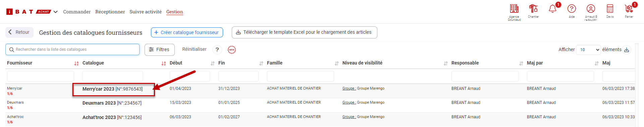Click the red NEW badge icon
Viewport: 644px width, 127px height.
[x=232, y=50]
